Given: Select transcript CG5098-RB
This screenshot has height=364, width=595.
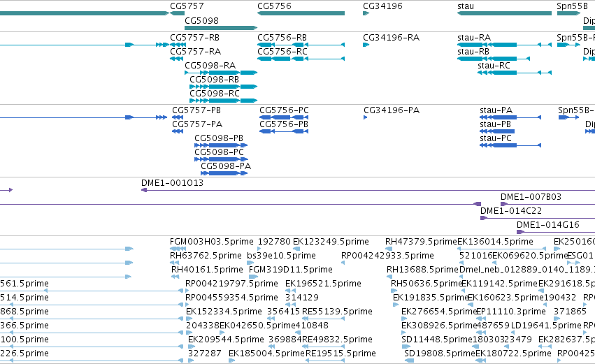Looking at the screenshot, I should point(215,80).
